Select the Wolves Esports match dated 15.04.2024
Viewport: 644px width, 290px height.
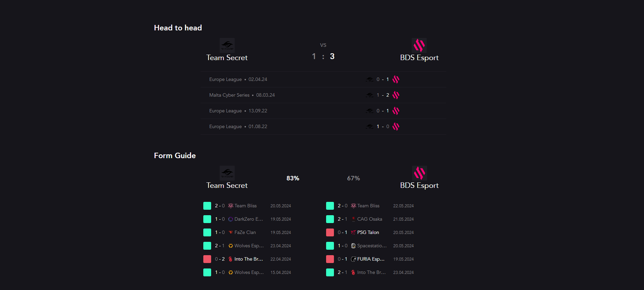[x=249, y=273]
